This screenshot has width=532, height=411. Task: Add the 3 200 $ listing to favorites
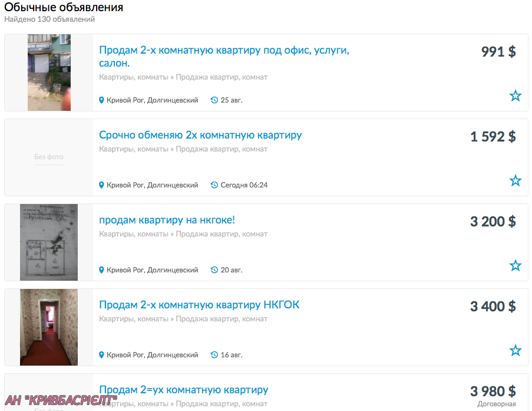coord(515,265)
